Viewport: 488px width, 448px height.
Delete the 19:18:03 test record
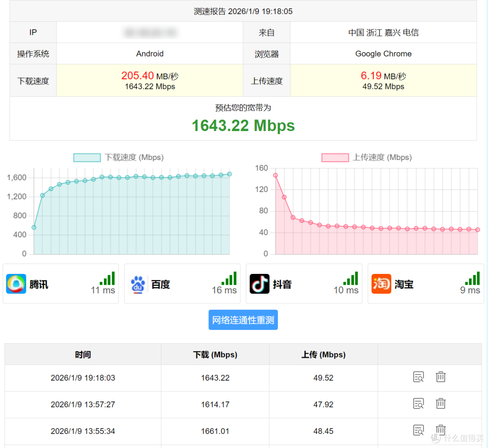[441, 377]
